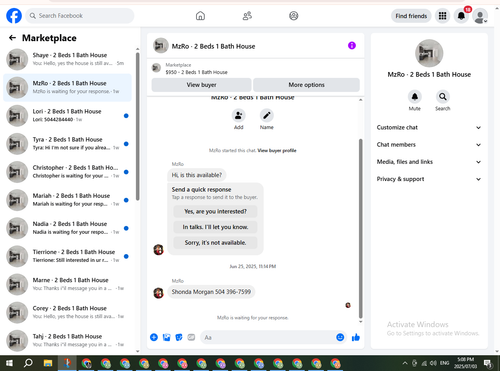Expand Privacy & support section
Image resolution: width=500 pixels, height=371 pixels.
coord(429,179)
